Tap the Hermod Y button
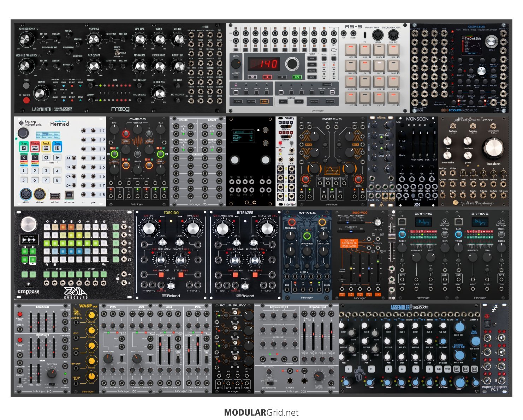The height and width of the screenshot is (420, 523). 35,158
